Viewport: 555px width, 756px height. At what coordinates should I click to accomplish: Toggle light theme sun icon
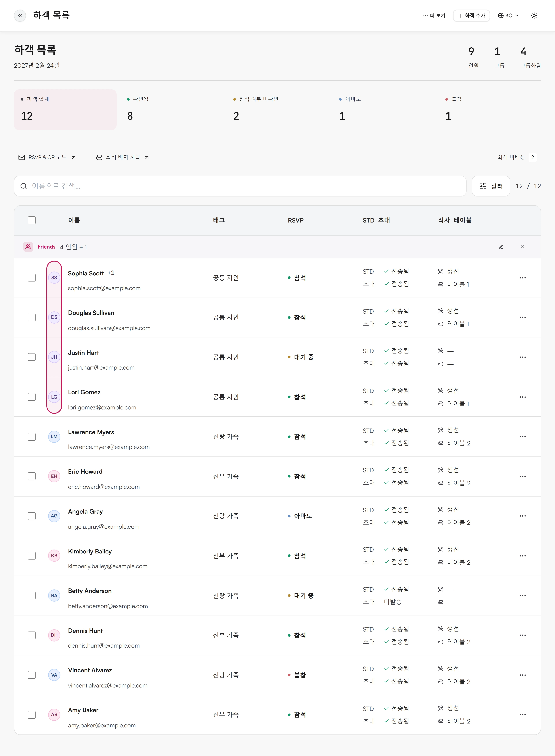click(x=534, y=15)
